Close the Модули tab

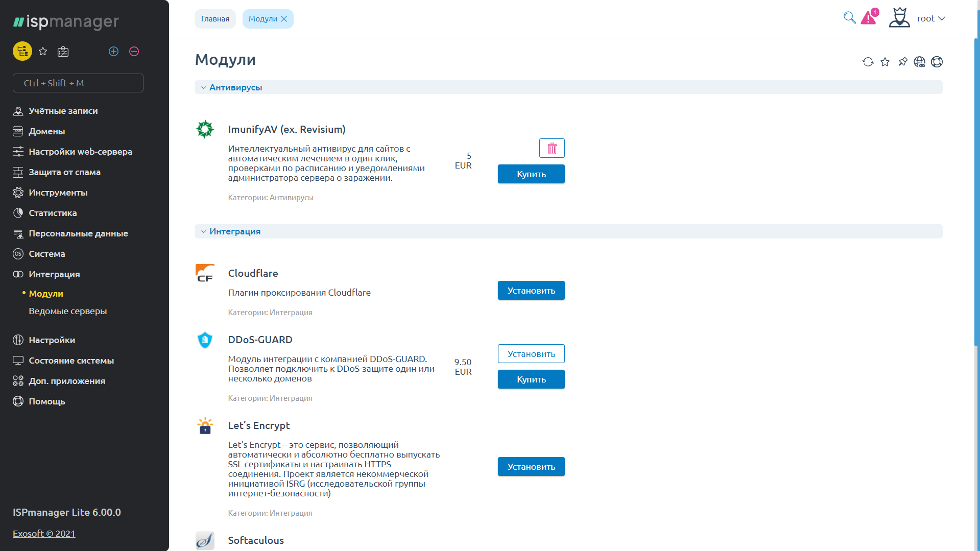coord(284,19)
